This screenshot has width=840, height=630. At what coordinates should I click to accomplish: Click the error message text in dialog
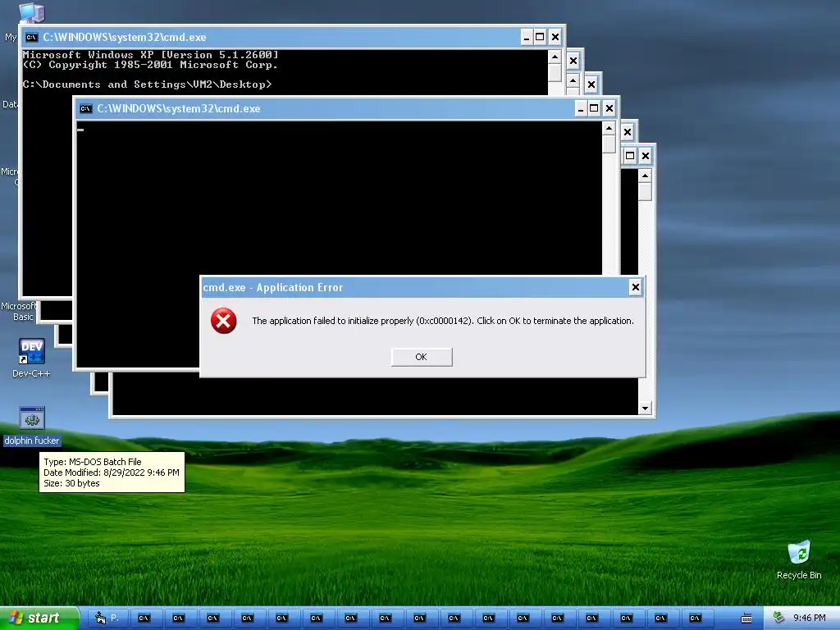[442, 321]
